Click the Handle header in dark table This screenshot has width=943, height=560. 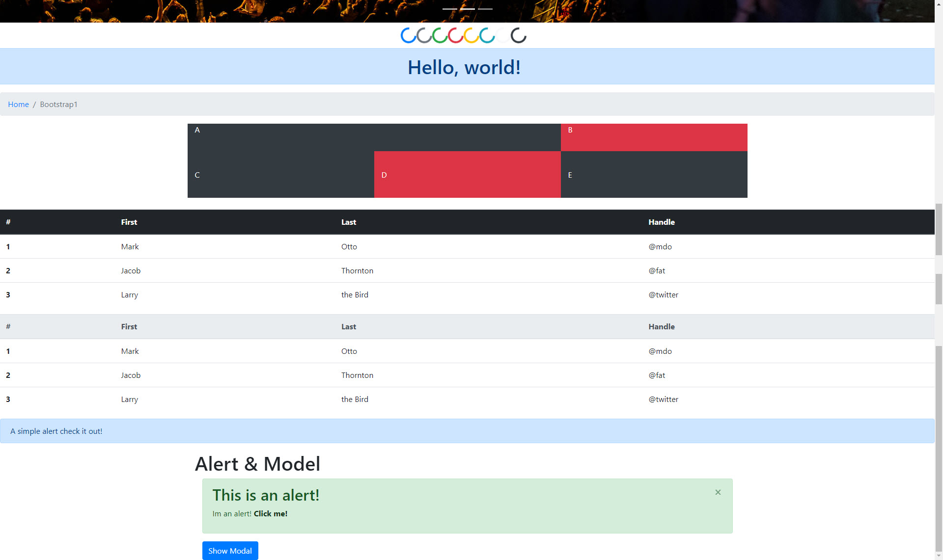click(661, 222)
